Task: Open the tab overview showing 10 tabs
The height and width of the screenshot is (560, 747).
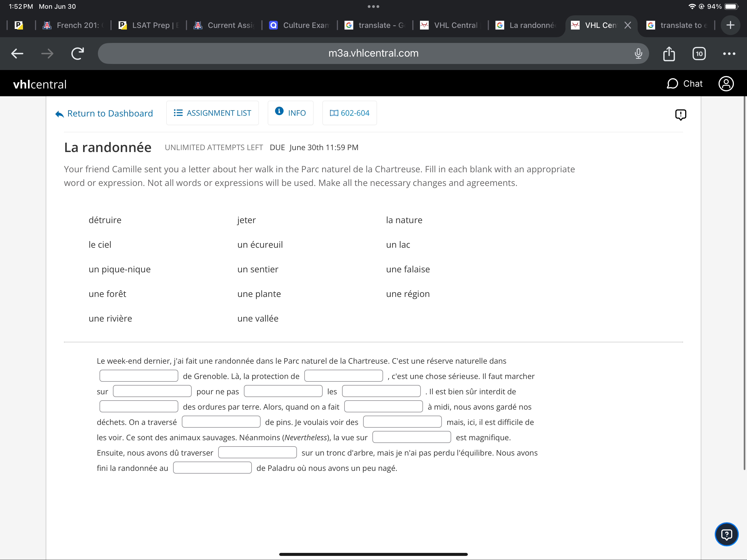Action: [699, 53]
